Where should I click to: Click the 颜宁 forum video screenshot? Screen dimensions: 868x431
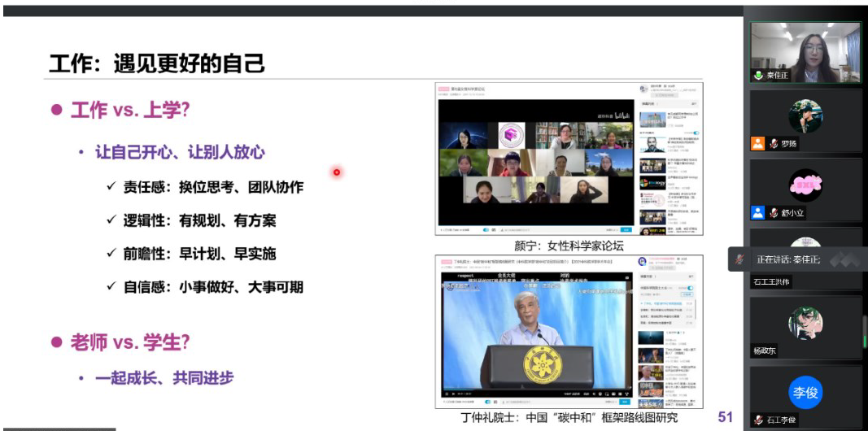point(535,162)
